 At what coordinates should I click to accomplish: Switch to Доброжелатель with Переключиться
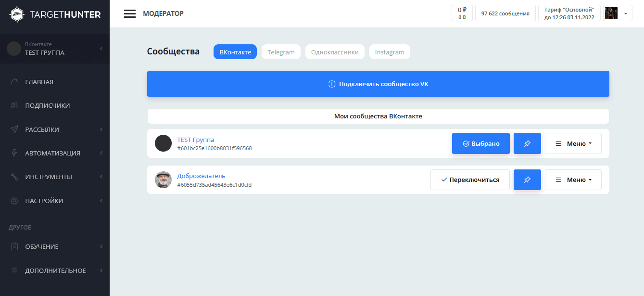click(469, 180)
